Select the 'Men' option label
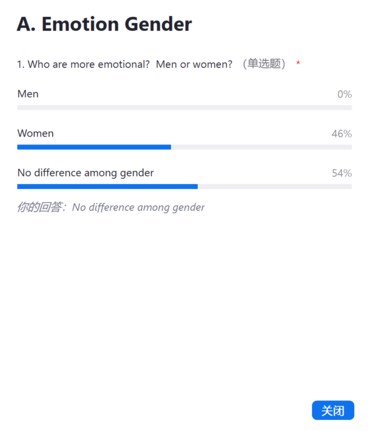The image size is (372, 431). (x=28, y=94)
